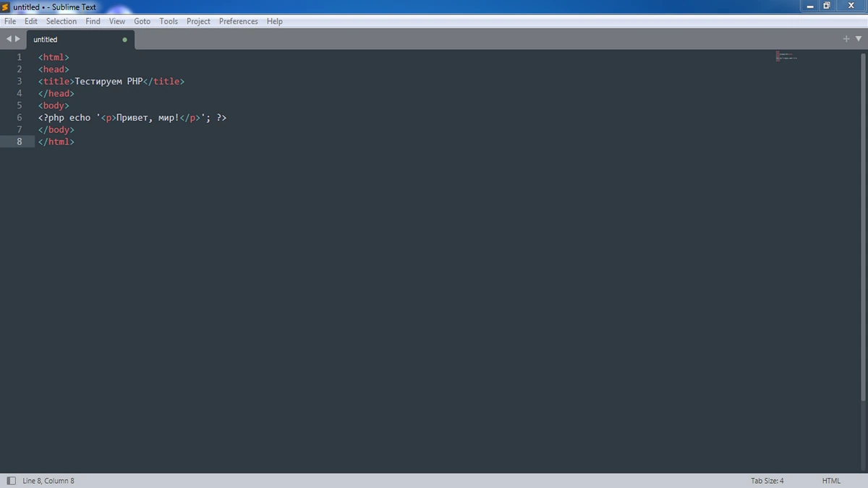The width and height of the screenshot is (868, 488).
Task: Click the <head> opening tag
Action: [x=54, y=69]
